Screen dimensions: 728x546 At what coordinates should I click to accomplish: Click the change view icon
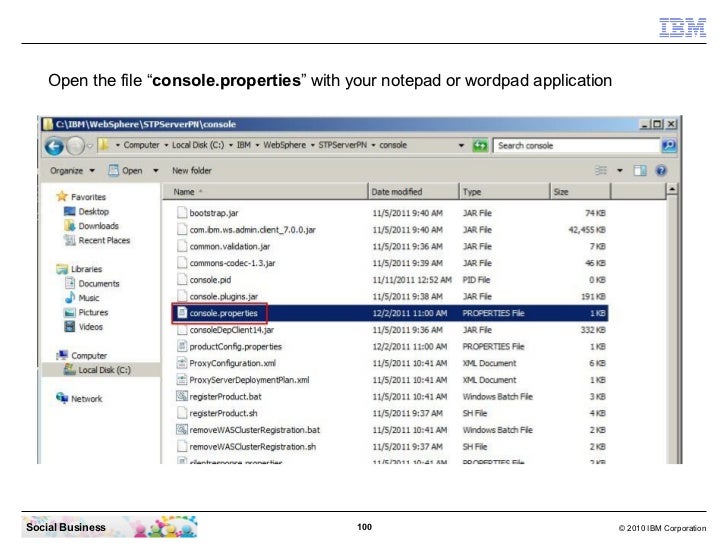click(x=601, y=170)
